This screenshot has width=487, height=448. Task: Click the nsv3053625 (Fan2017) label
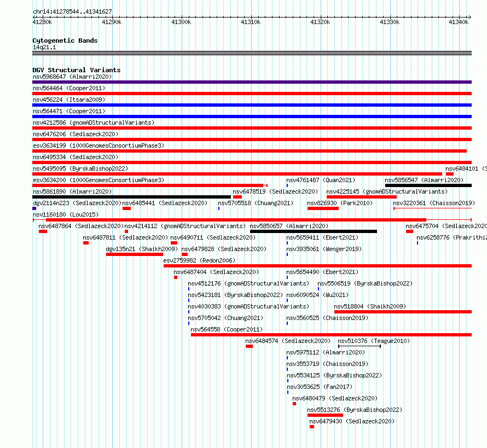320,387
